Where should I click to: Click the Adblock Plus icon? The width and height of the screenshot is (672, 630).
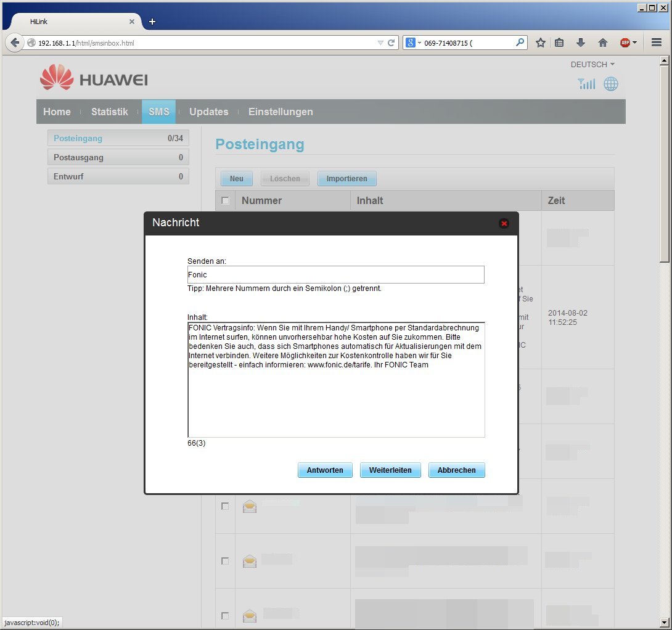coord(625,43)
